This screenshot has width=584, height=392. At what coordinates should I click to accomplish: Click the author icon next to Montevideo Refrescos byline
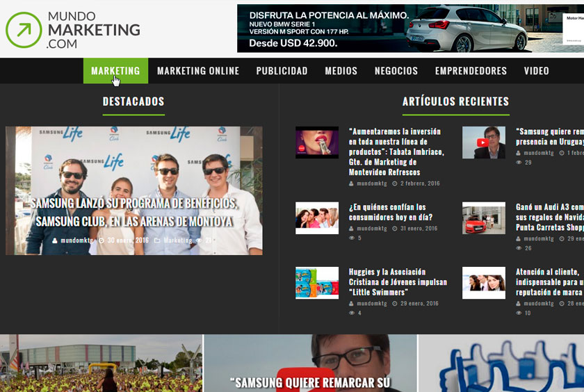[x=351, y=183]
